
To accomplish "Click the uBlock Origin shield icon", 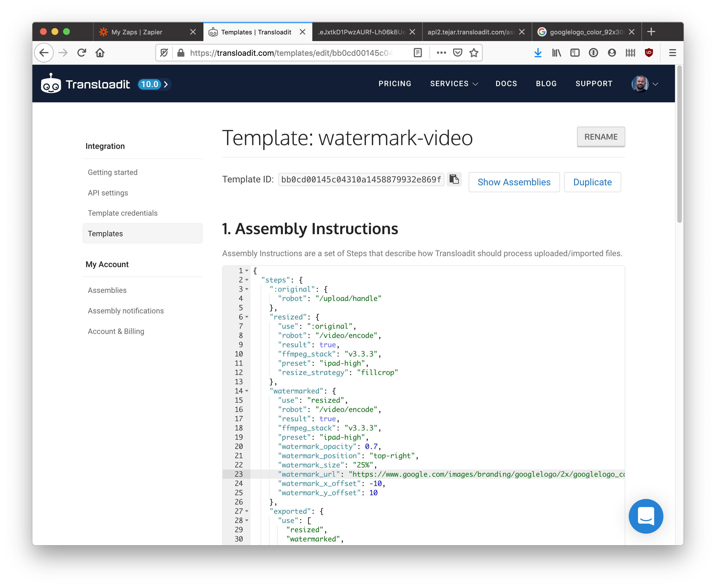I will pyautogui.click(x=649, y=53).
